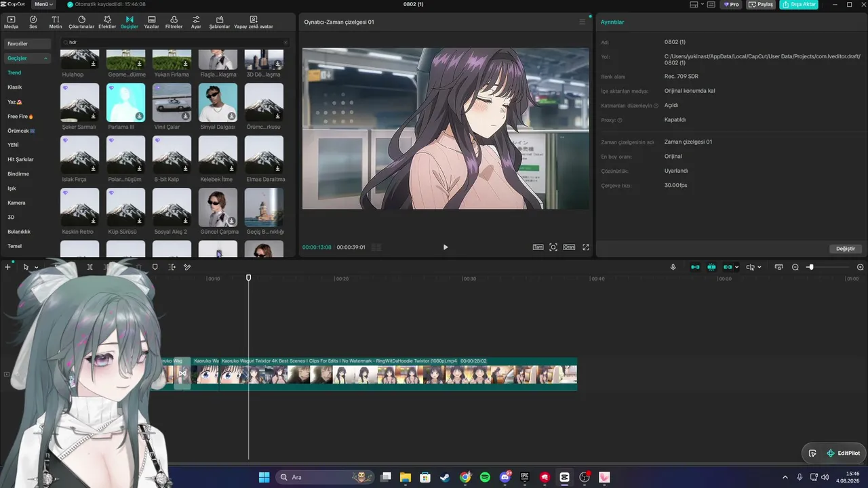
Task: Open the Windows Start menu
Action: coord(264,477)
